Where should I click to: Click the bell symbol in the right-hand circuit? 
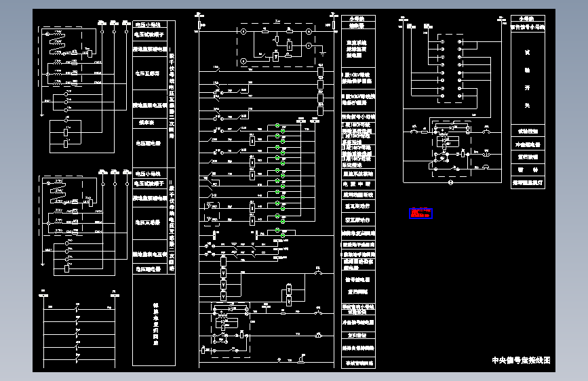pyautogui.click(x=486, y=167)
